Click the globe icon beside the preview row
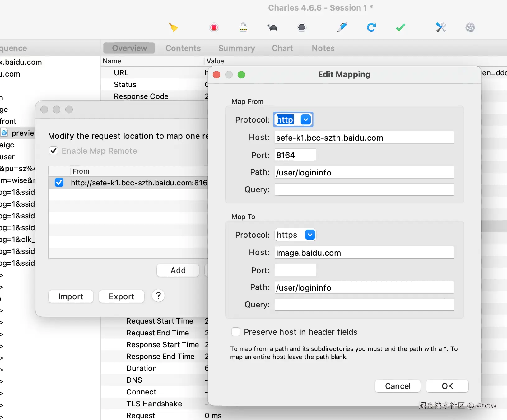This screenshot has height=420, width=507. (4, 133)
